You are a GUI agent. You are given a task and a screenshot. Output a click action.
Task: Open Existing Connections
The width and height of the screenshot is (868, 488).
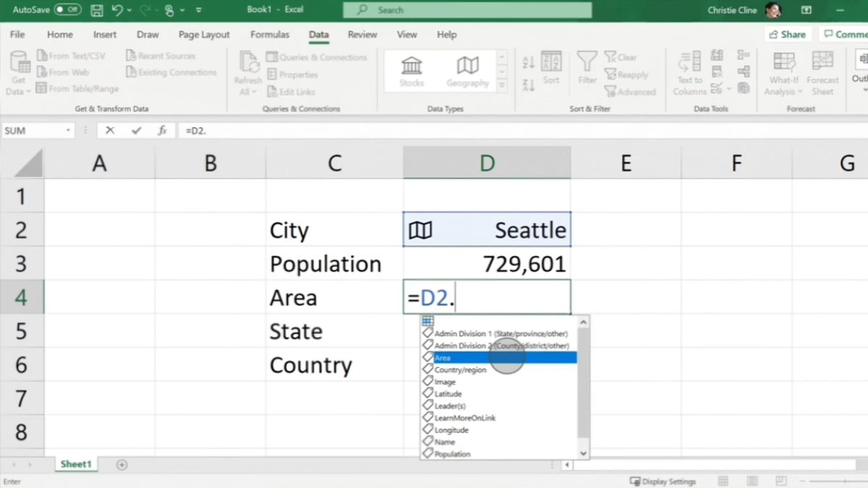171,72
